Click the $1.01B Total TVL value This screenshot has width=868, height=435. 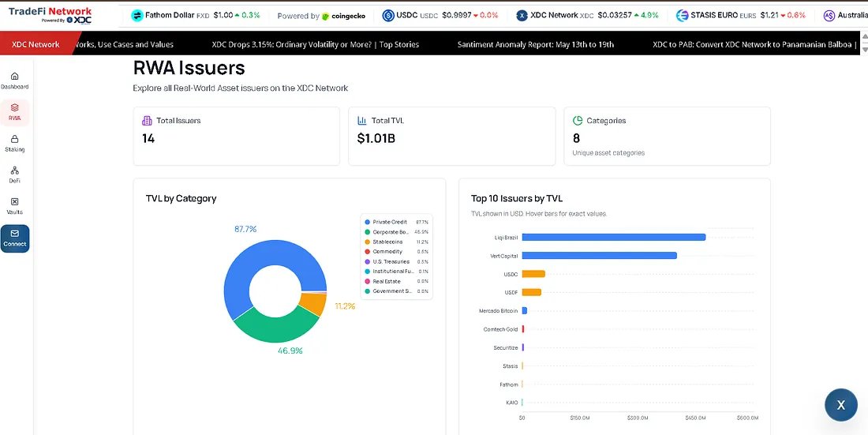coord(376,138)
